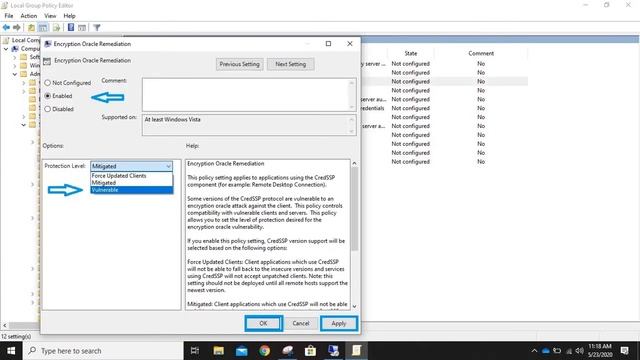Click the active Group Policy Editor taskbar icon
Image resolution: width=640 pixels, height=360 pixels.
pos(356,351)
